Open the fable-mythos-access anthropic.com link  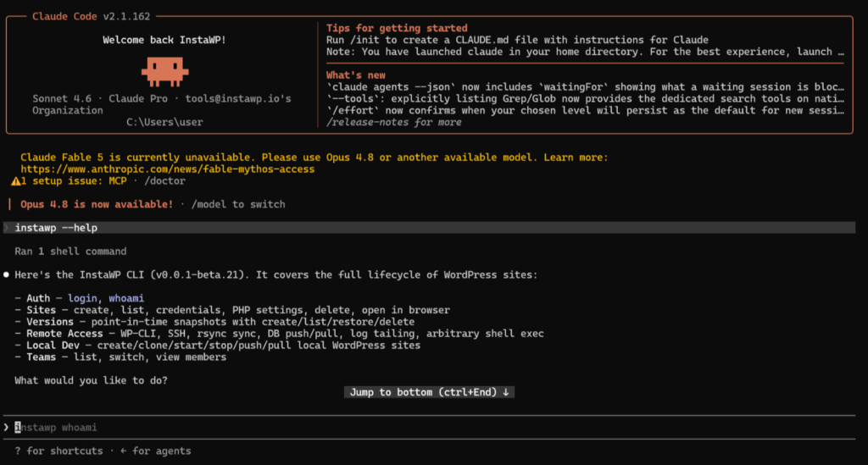point(168,169)
